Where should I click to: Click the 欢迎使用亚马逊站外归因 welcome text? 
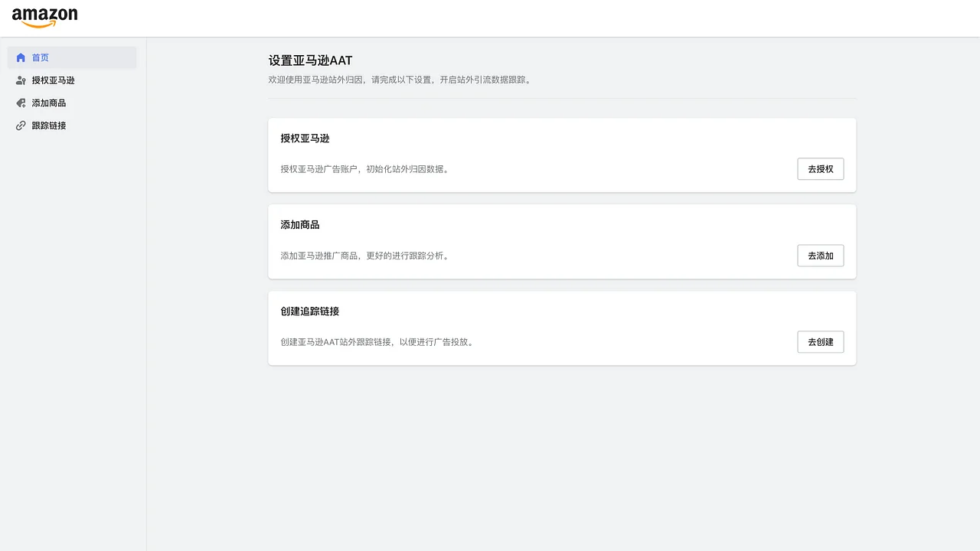pos(400,80)
